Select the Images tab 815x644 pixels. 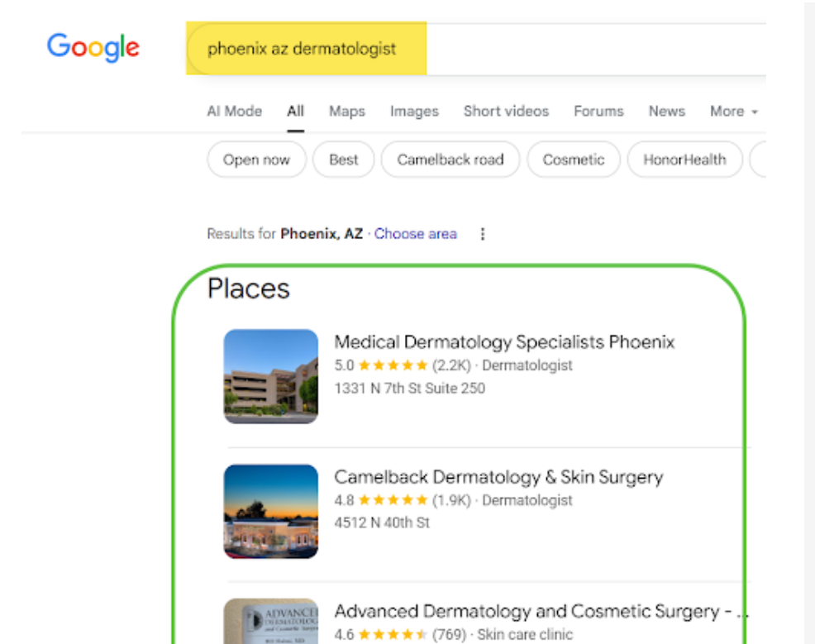(414, 111)
